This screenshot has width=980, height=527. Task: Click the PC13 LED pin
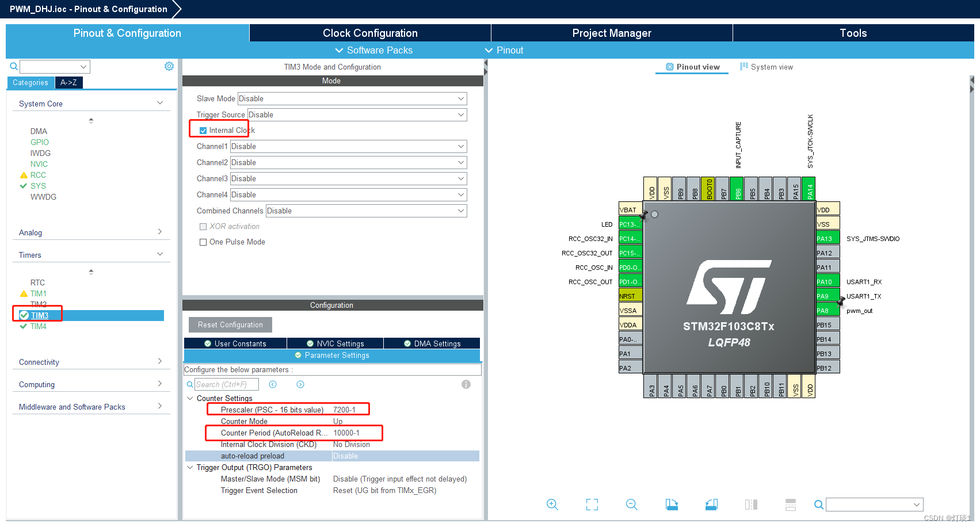(630, 224)
